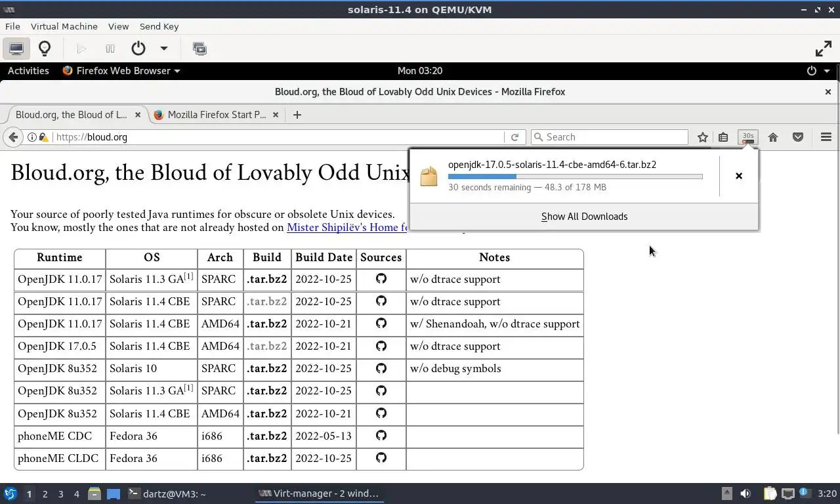Show virtual hardware details lightbulb icon

tap(45, 49)
